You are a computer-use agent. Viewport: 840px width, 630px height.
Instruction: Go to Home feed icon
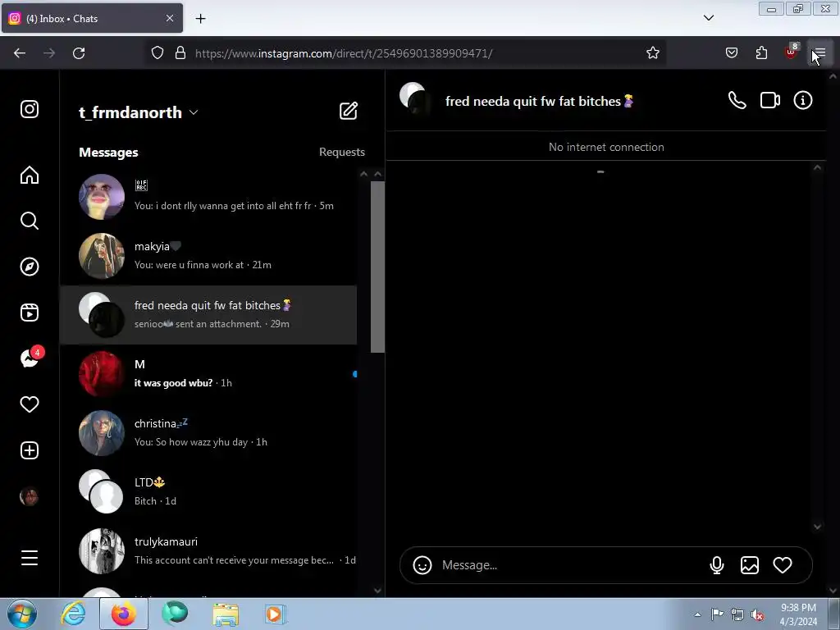pos(30,176)
